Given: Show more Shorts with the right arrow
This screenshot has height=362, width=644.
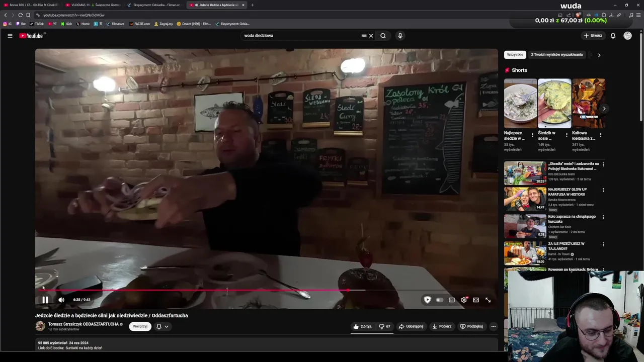Looking at the screenshot, I should coord(604,109).
